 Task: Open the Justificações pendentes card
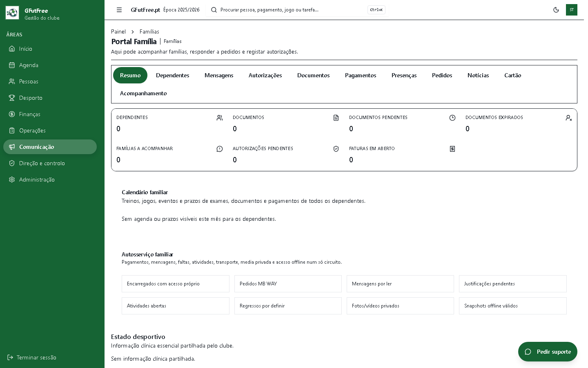513,284
